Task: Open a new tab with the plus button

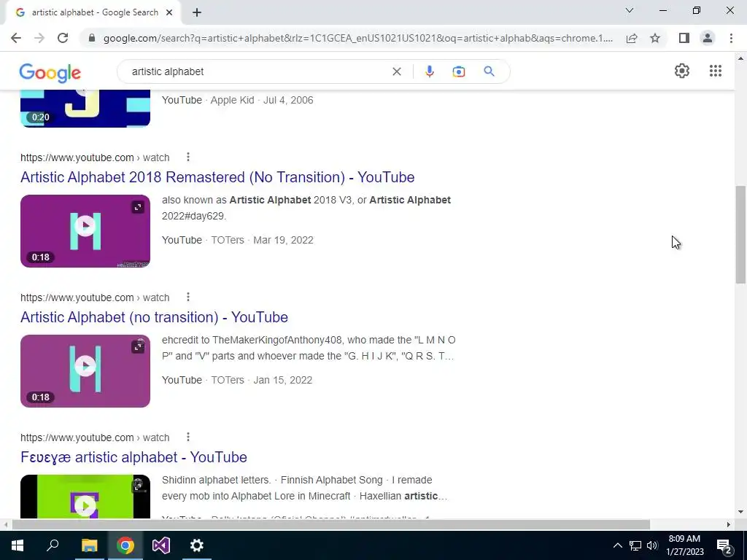Action: tap(197, 12)
